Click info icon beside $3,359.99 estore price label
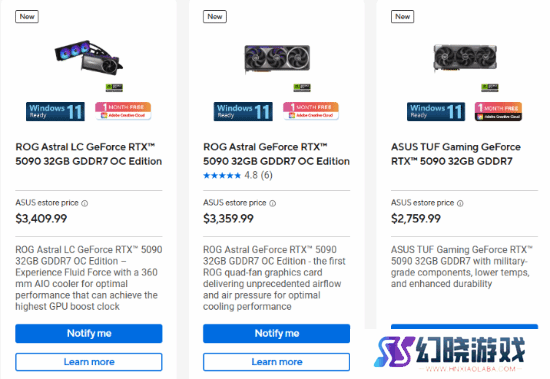The image size is (550, 379). pos(273,203)
